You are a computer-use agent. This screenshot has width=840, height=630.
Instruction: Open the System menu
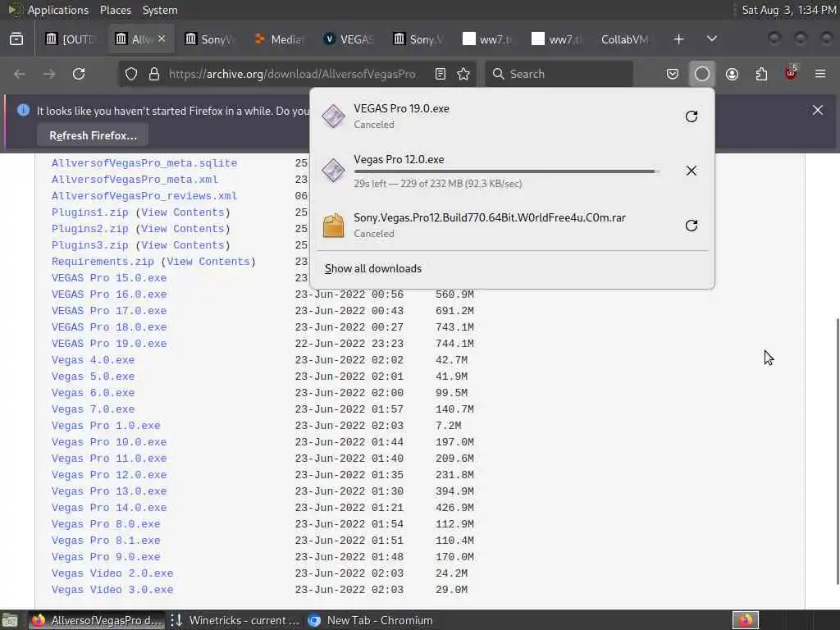click(x=160, y=10)
